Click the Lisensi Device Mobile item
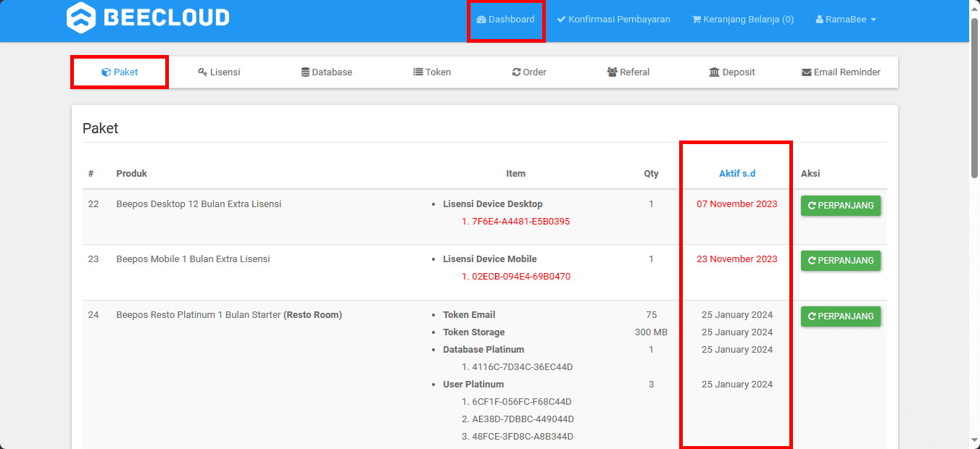Viewport: 980px width, 449px height. click(x=490, y=259)
